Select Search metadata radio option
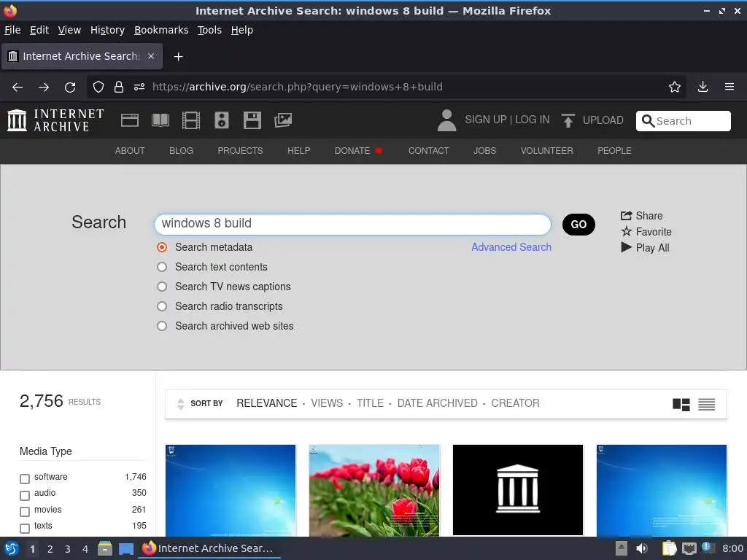747x560 pixels. [x=162, y=247]
